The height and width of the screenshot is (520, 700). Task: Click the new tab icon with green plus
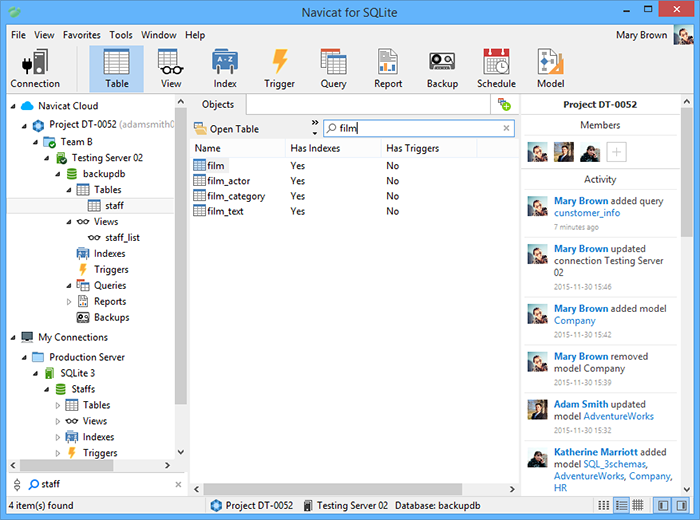[504, 104]
